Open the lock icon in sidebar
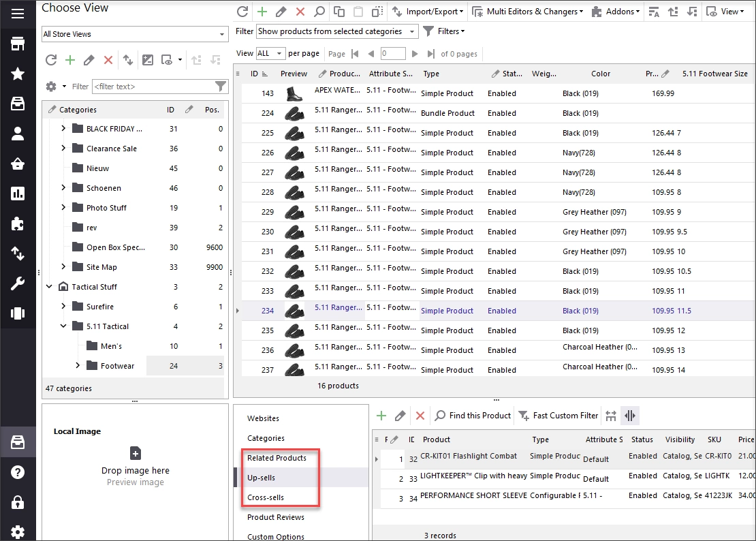 (x=18, y=502)
